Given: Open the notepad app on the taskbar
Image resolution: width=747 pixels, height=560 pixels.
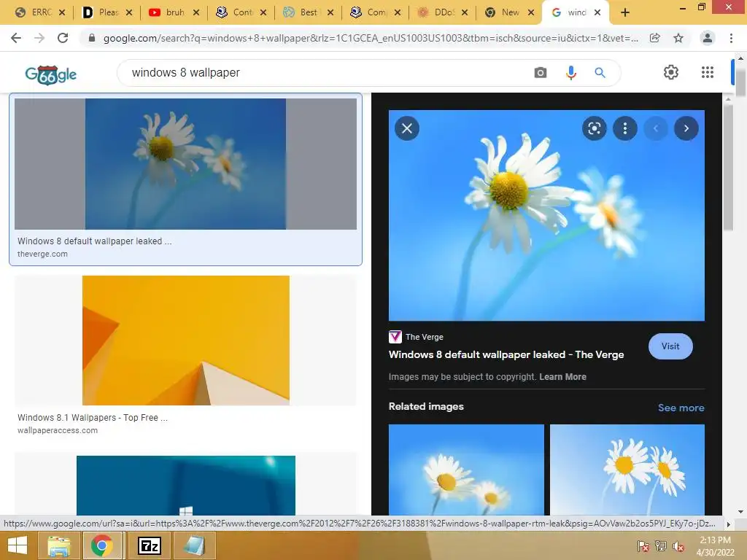Looking at the screenshot, I should 194,545.
